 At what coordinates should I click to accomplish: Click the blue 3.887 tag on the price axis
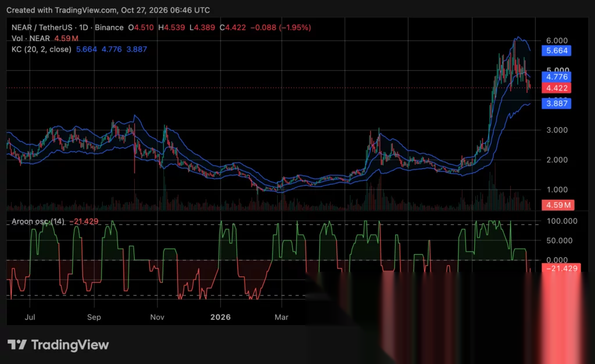[556, 103]
